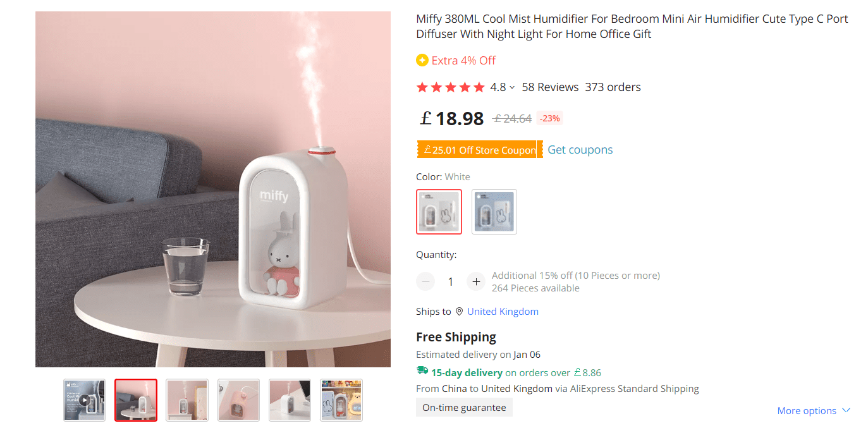The width and height of the screenshot is (868, 428).
Task: Select the White color variant swatch
Action: click(x=439, y=212)
